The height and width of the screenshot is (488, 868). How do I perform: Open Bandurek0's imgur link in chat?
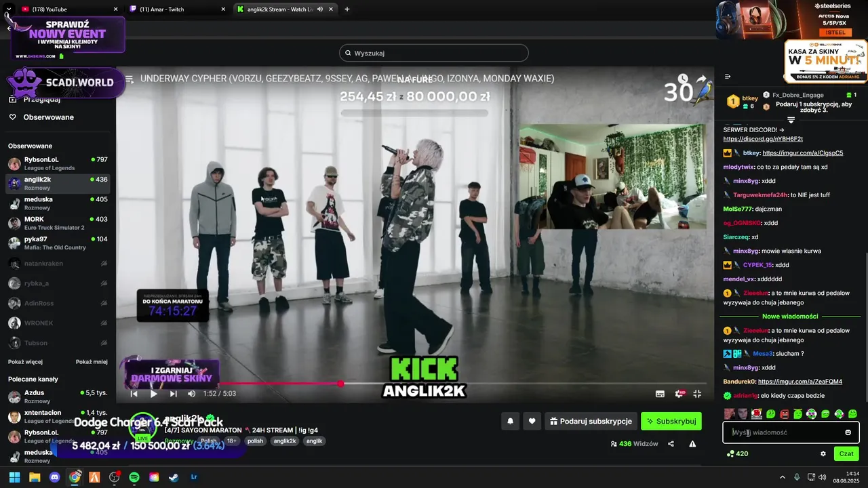tap(800, 382)
